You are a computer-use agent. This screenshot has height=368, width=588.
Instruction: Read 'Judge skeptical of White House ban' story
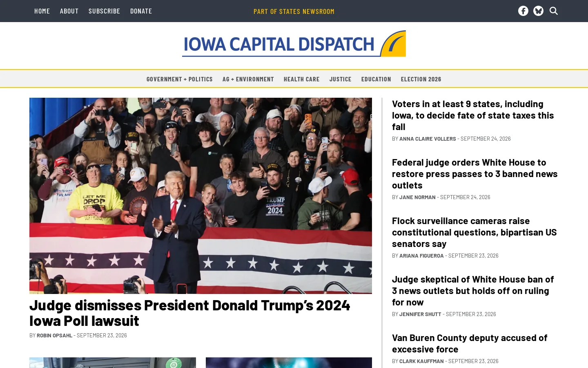[473, 291]
